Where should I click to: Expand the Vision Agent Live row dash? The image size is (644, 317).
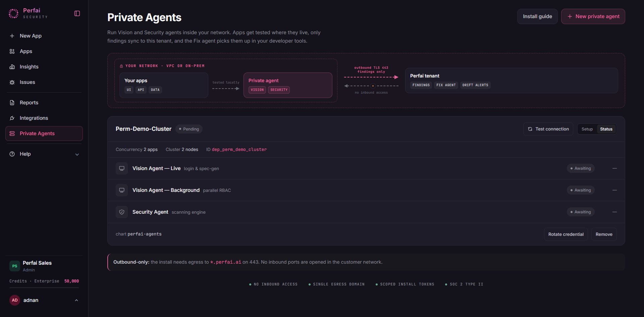coord(614,168)
